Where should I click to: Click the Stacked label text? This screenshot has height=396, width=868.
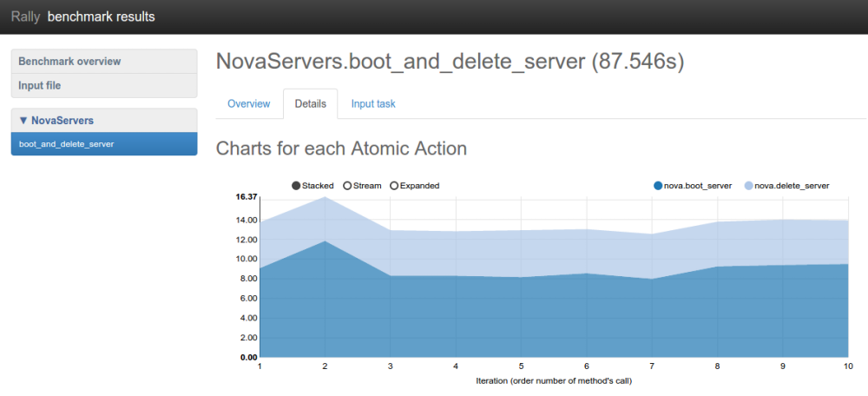pyautogui.click(x=318, y=186)
